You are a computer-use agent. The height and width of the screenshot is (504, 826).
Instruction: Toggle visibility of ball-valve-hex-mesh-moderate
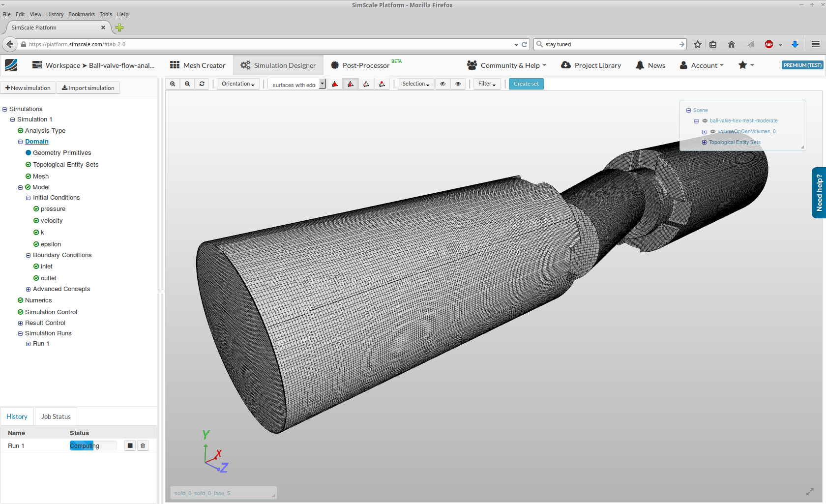pos(705,120)
